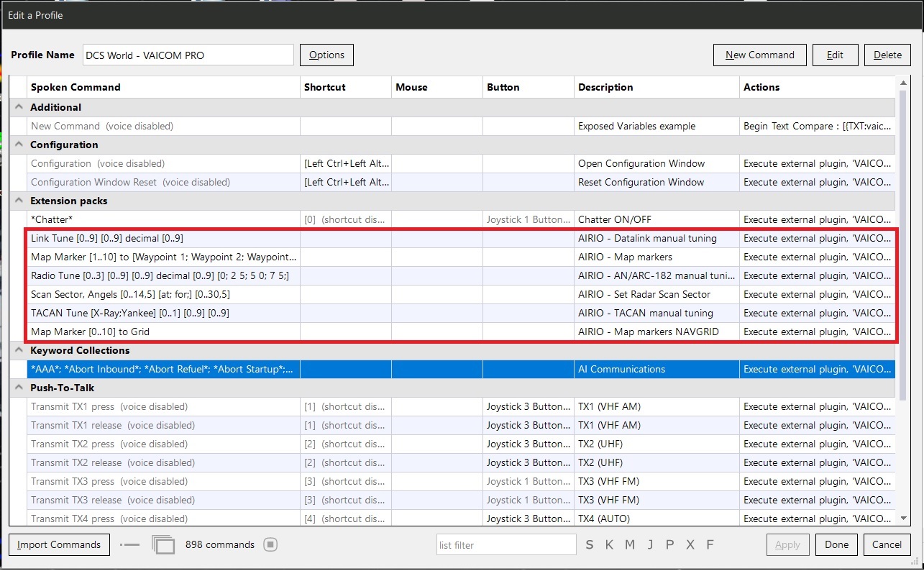Select TACAN Tune command row
924x571 pixels.
click(461, 313)
